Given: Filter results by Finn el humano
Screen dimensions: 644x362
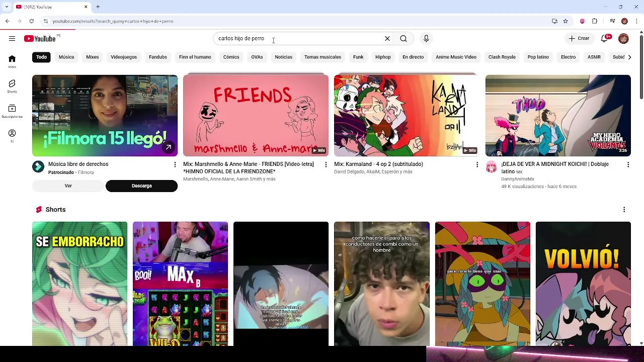Looking at the screenshot, I should click(195, 57).
